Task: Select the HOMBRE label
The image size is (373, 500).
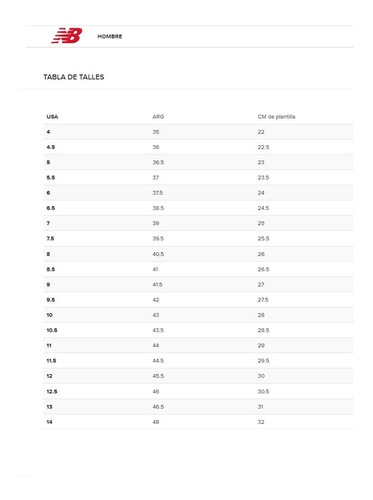Action: tap(110, 36)
